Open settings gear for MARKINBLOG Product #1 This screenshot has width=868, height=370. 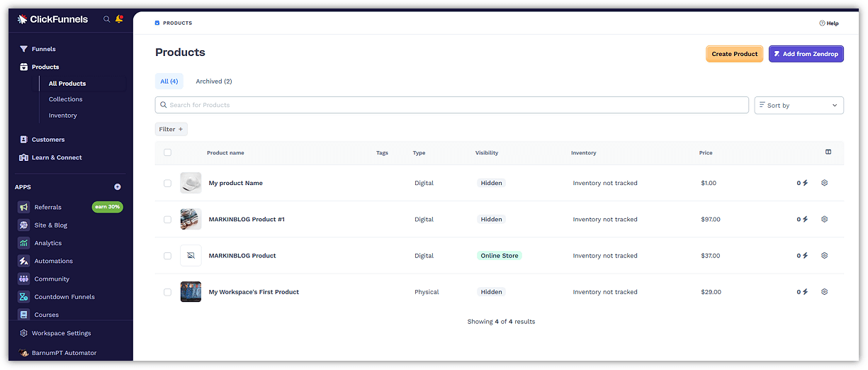tap(825, 219)
